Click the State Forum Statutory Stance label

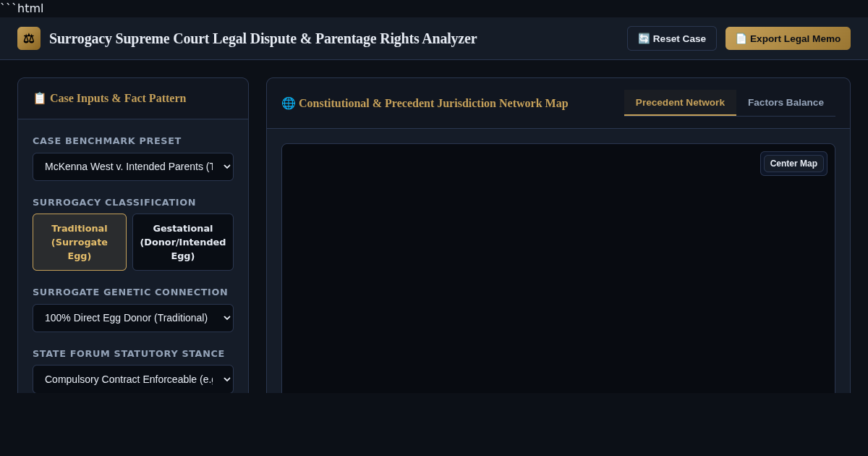(x=129, y=354)
